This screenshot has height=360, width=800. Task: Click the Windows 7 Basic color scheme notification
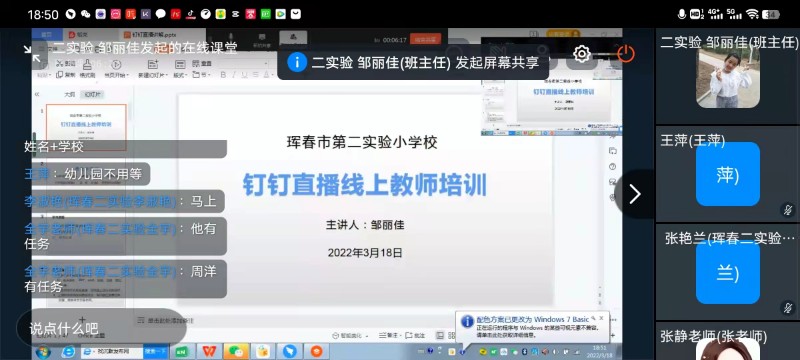(533, 327)
